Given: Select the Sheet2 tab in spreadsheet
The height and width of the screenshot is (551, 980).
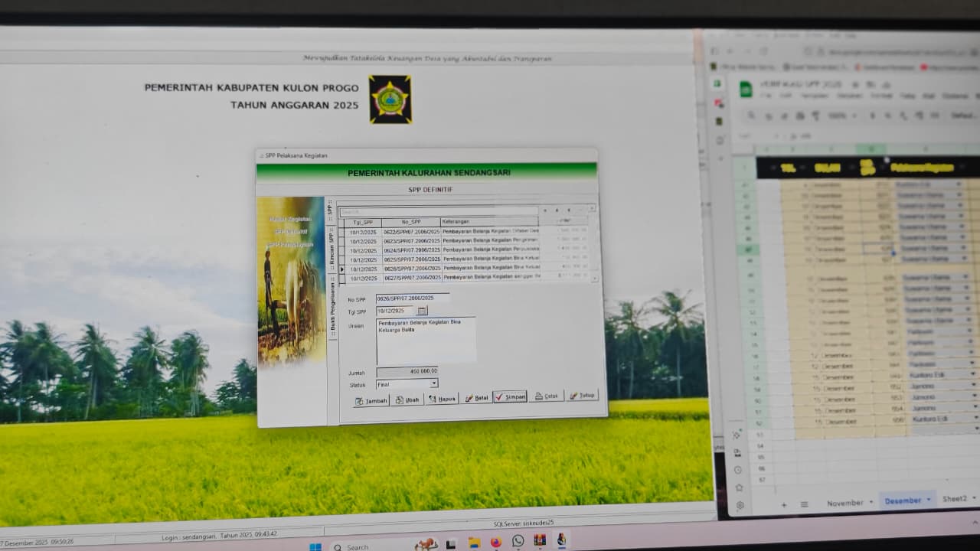Looking at the screenshot, I should pyautogui.click(x=955, y=499).
